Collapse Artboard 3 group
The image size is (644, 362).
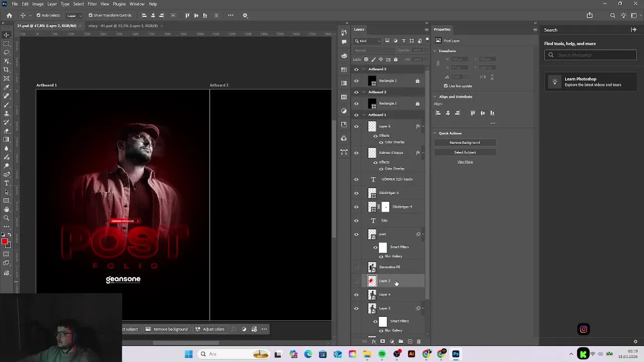coord(364,69)
